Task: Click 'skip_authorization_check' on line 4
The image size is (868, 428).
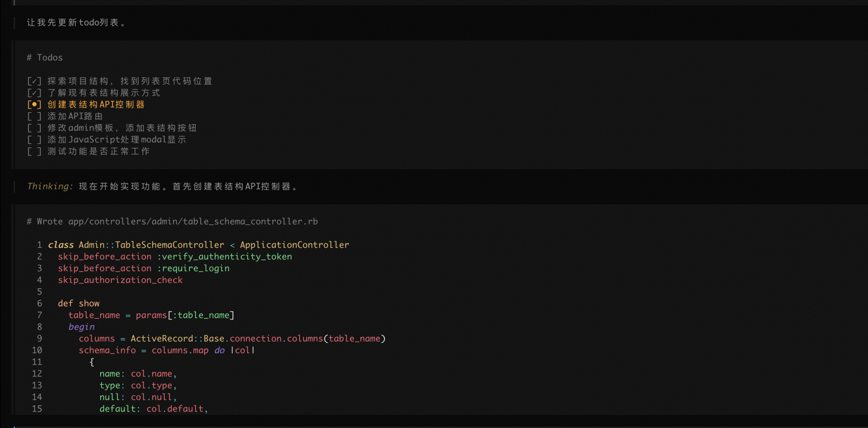Action: click(x=120, y=280)
